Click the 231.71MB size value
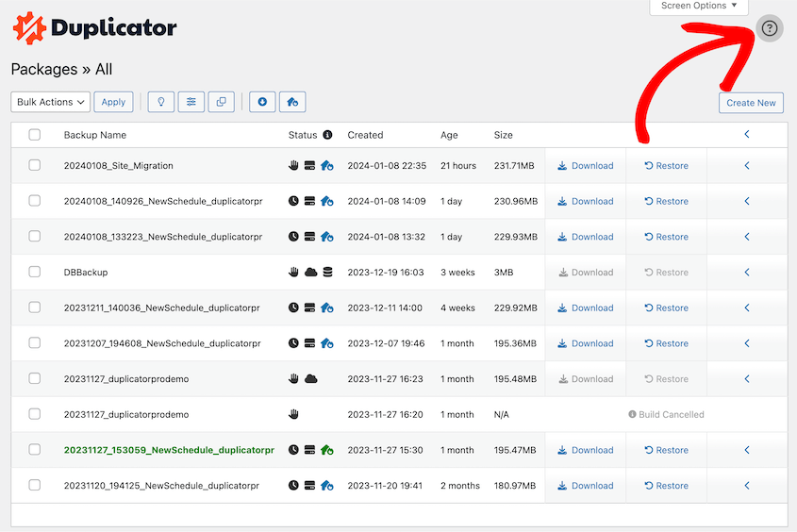Viewport: 797px width, 532px height. coord(514,166)
